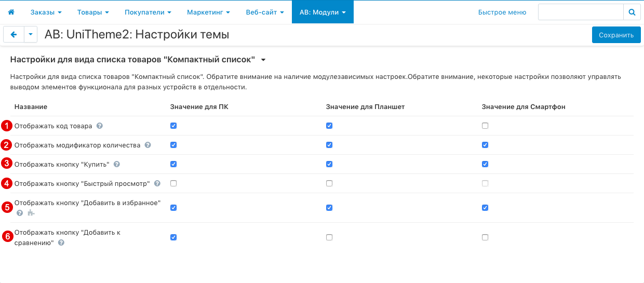This screenshot has width=644, height=283.
Task: Open help for "Отображать код товара"
Action: point(100,126)
